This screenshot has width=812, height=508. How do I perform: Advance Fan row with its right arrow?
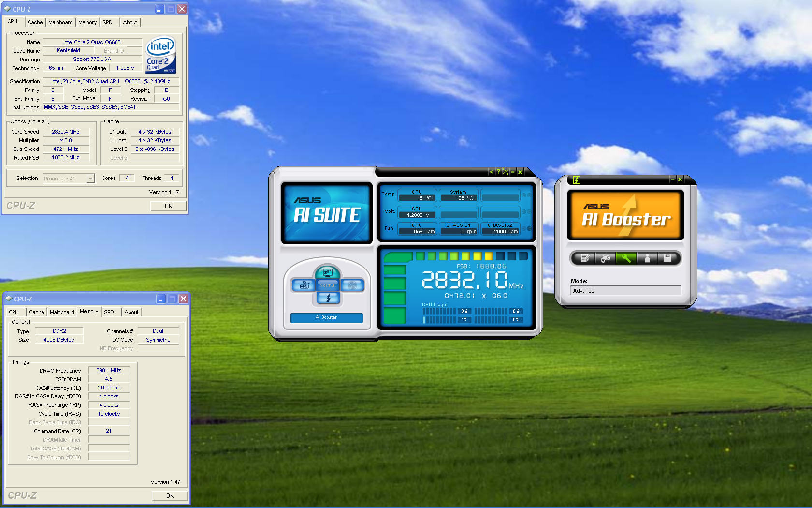click(x=529, y=229)
